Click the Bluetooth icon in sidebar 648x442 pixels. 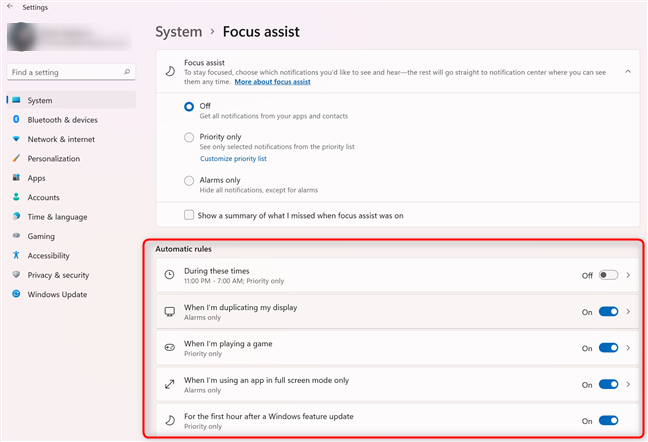[16, 119]
